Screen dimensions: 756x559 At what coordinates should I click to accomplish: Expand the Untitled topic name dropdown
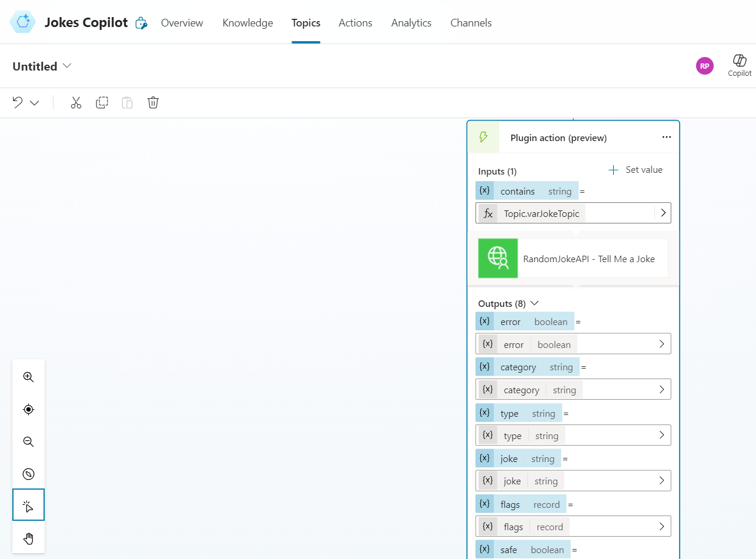pos(67,66)
